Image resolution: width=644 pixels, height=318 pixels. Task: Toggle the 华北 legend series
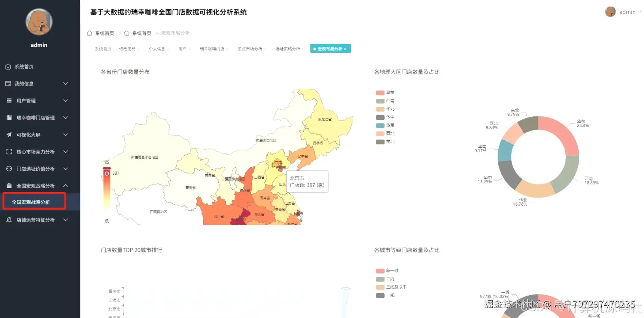(x=385, y=109)
